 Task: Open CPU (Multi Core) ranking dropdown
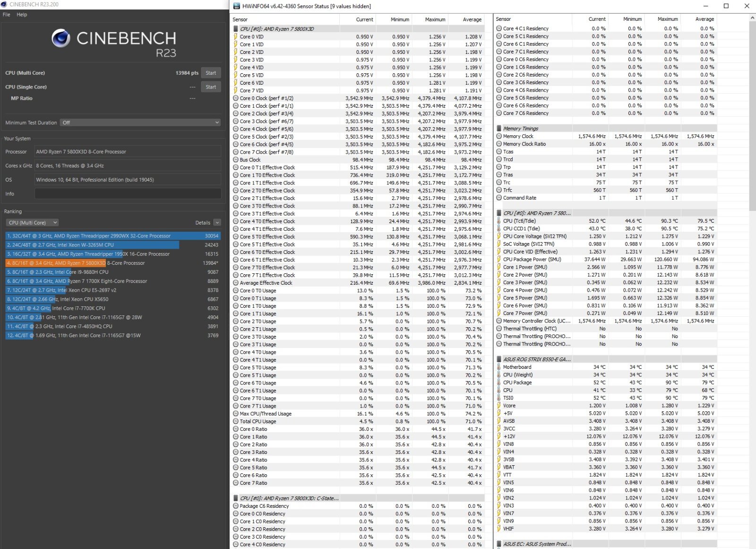32,223
